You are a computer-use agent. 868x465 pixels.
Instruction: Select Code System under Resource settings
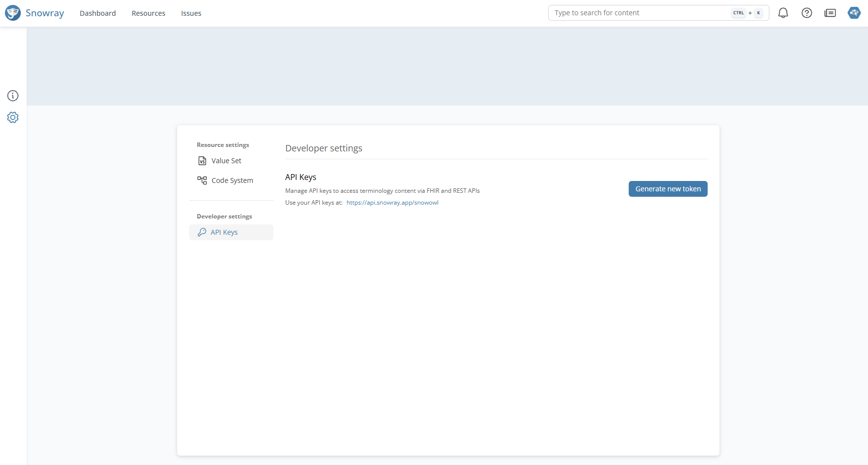pos(232,180)
